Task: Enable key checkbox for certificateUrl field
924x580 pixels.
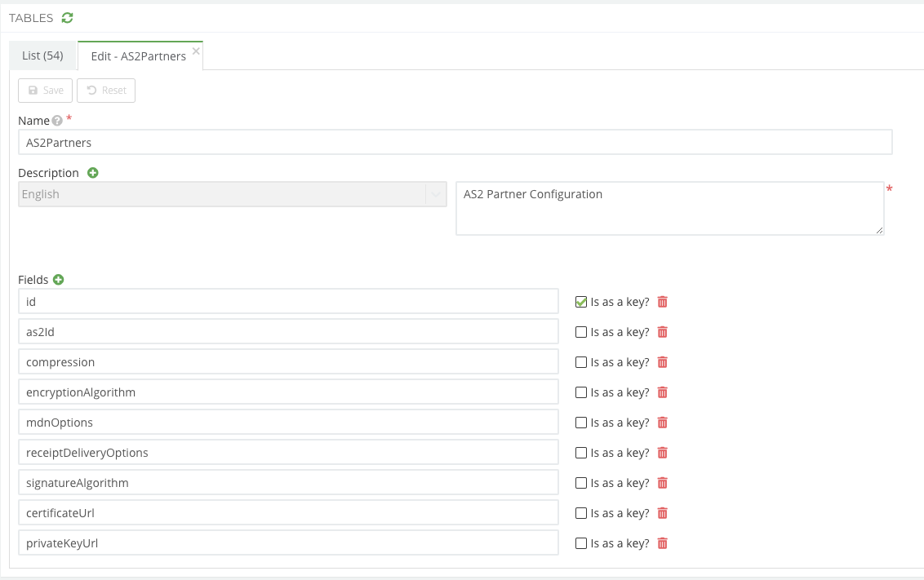Action: click(x=581, y=513)
